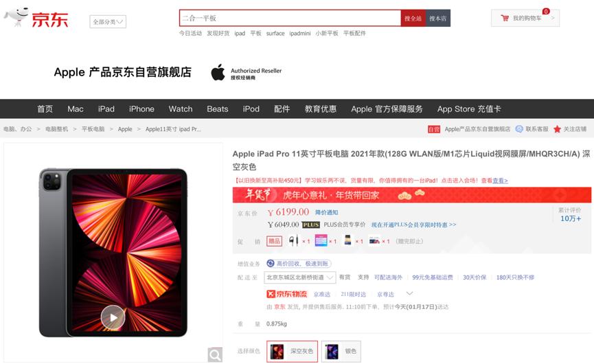Click hot search term 发现好货

[218, 34]
